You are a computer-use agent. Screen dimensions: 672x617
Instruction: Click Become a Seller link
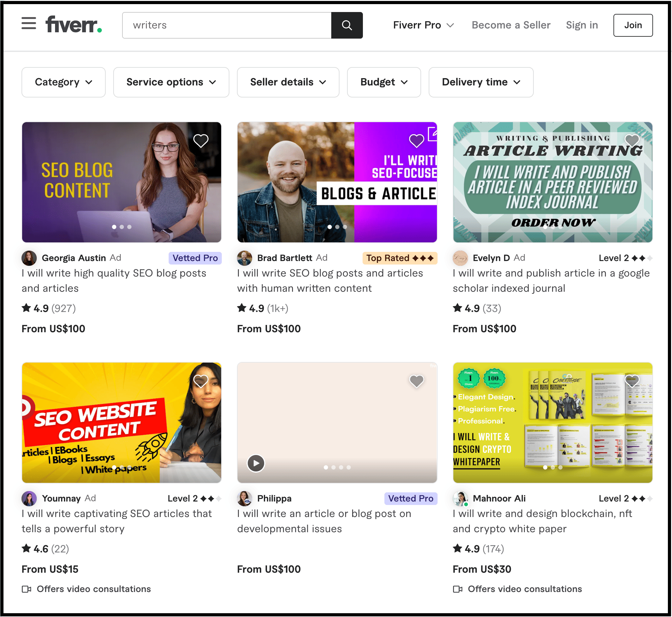click(511, 25)
